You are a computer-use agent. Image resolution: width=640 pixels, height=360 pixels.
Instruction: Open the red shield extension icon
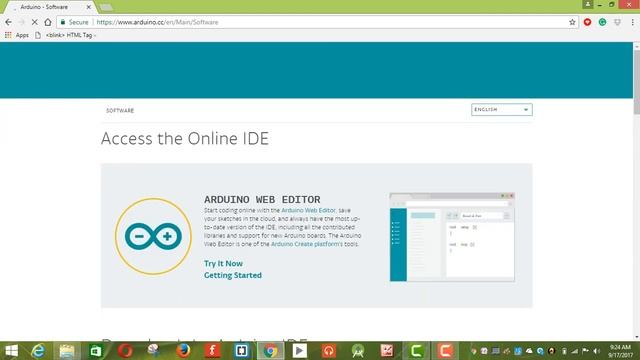(587, 22)
